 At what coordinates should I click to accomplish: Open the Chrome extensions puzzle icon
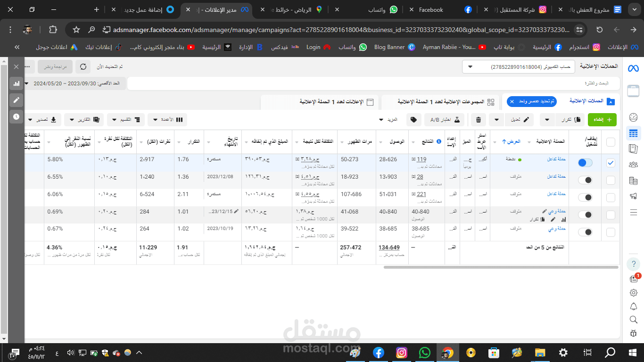click(53, 30)
